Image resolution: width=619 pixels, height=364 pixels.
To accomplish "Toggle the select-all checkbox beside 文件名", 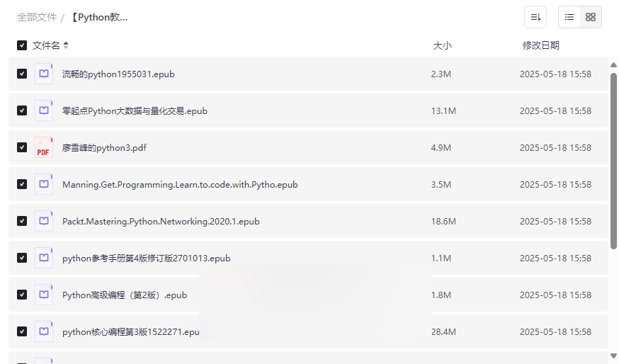I will [x=22, y=45].
